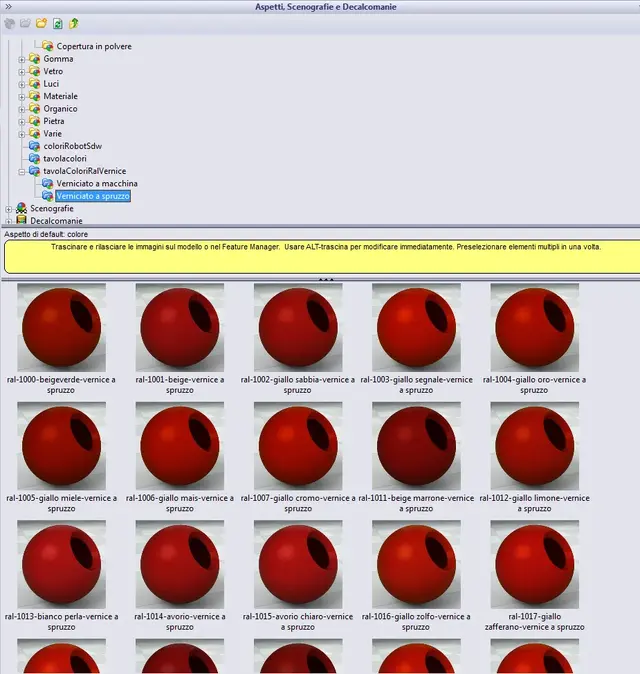The image size is (640, 674).
Task: Click the tavolacolori blue folder icon
Action: pyautogui.click(x=34, y=159)
